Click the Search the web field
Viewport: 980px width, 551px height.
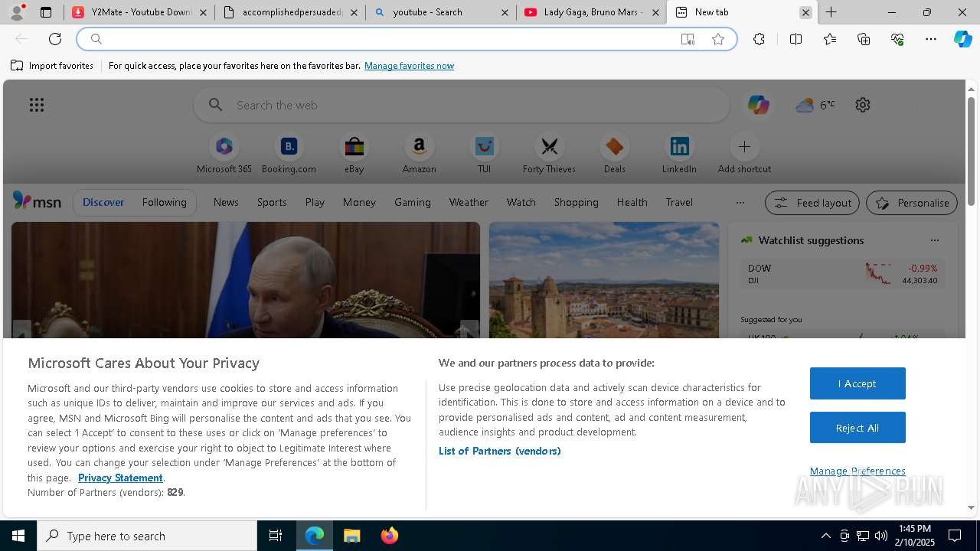(x=462, y=105)
